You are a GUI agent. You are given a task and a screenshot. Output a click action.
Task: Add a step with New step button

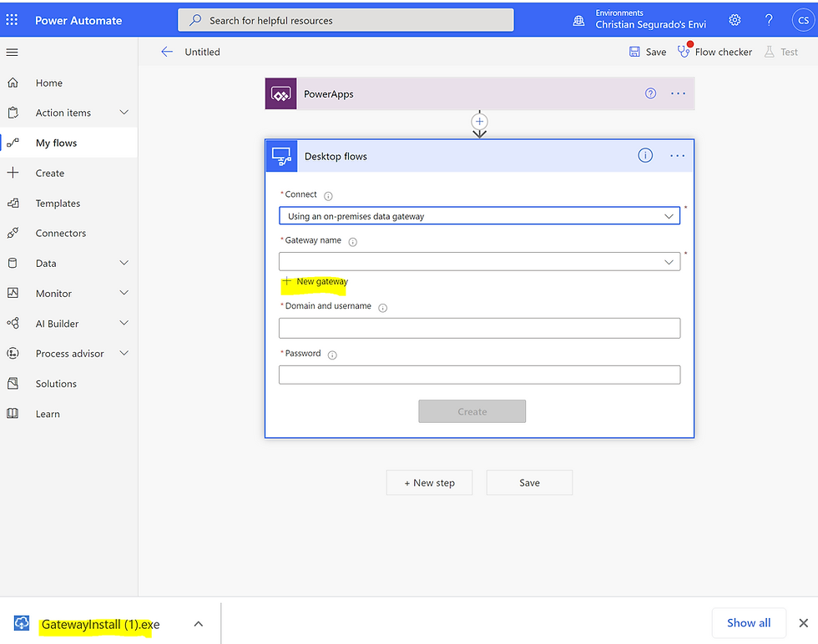(x=429, y=482)
